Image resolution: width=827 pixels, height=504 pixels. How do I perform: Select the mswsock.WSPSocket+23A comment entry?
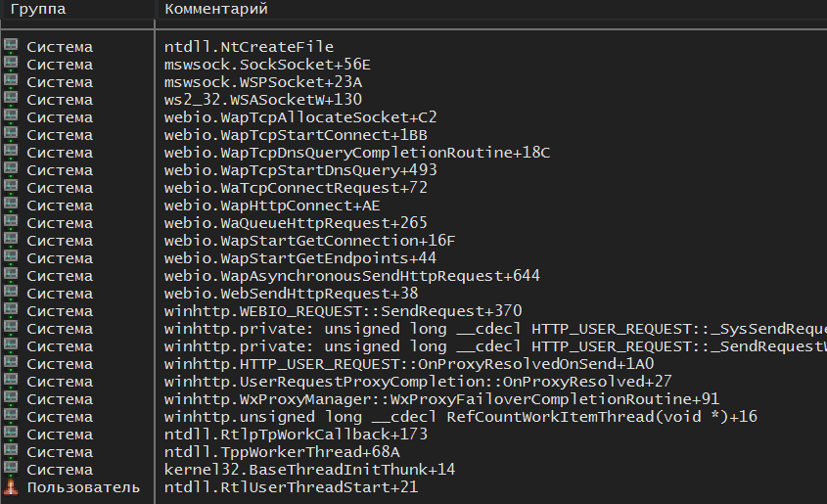click(262, 82)
